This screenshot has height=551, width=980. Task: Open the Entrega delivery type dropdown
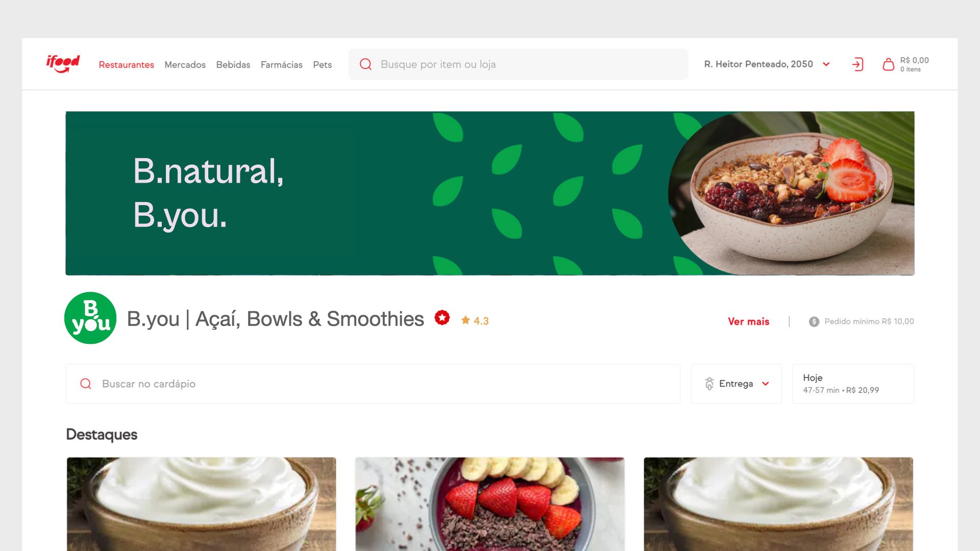tap(736, 384)
